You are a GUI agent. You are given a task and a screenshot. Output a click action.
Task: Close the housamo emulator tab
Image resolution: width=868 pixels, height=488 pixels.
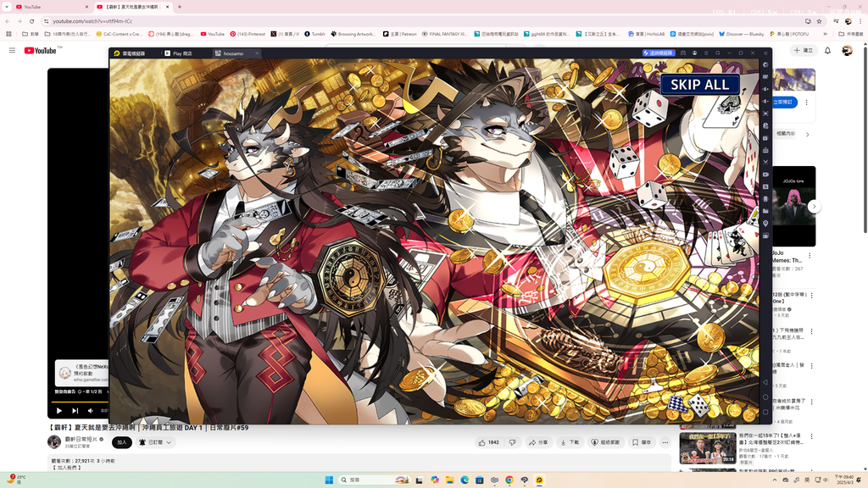[x=257, y=53]
